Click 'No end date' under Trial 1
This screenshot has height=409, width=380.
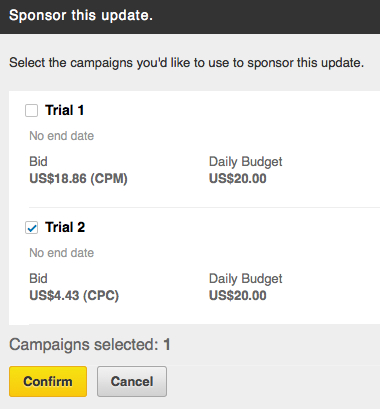pyautogui.click(x=62, y=136)
